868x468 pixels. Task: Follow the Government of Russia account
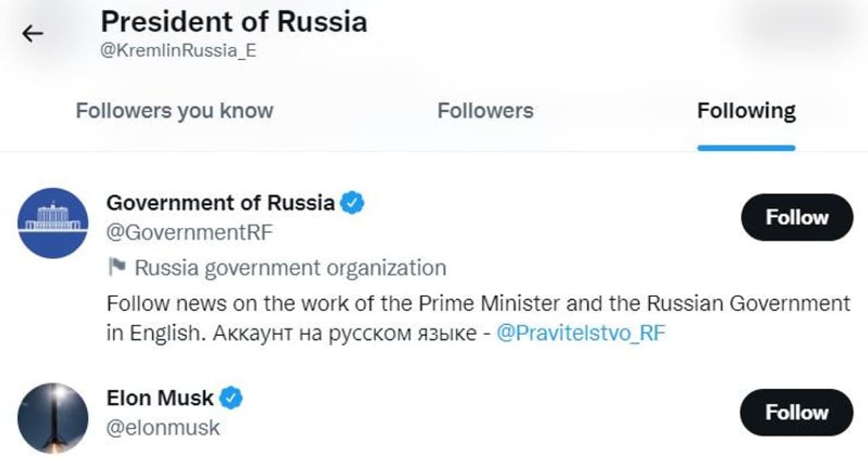797,217
